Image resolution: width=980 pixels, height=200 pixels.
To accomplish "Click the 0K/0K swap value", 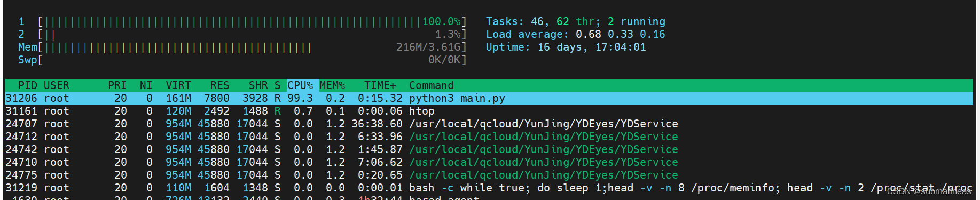I will (444, 60).
